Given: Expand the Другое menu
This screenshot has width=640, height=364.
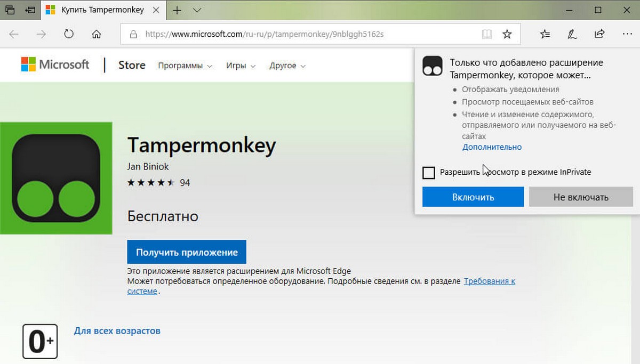Looking at the screenshot, I should click(x=287, y=66).
